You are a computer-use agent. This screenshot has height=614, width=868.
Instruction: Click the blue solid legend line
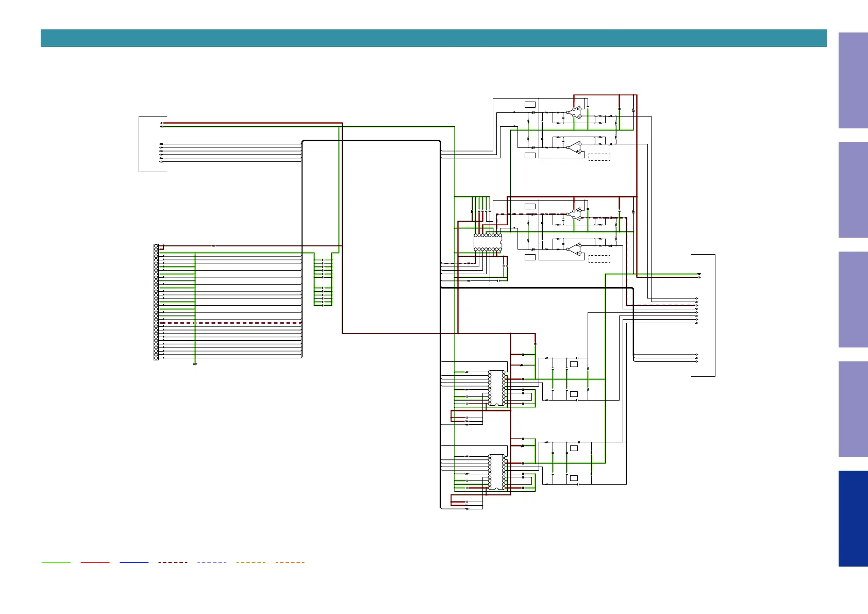(134, 562)
